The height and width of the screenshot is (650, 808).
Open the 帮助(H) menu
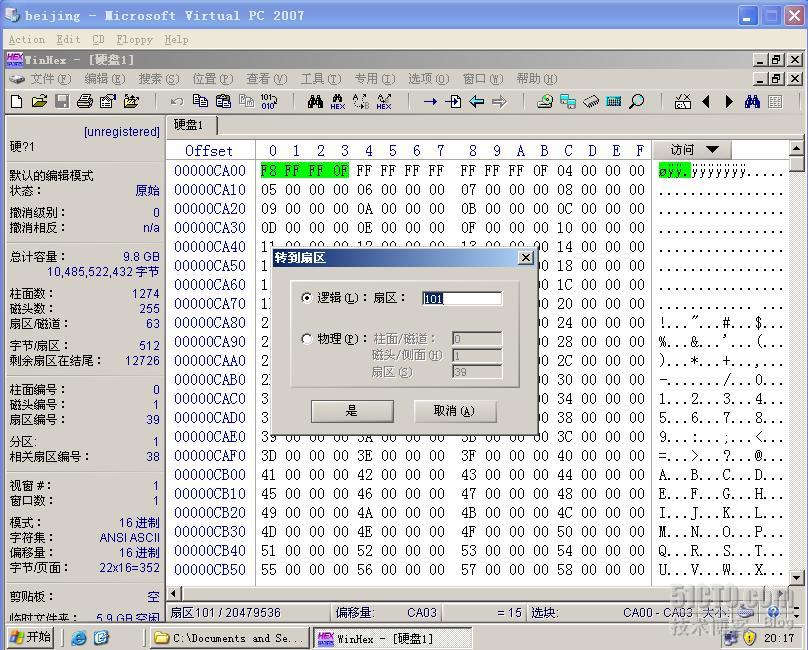tap(537, 79)
